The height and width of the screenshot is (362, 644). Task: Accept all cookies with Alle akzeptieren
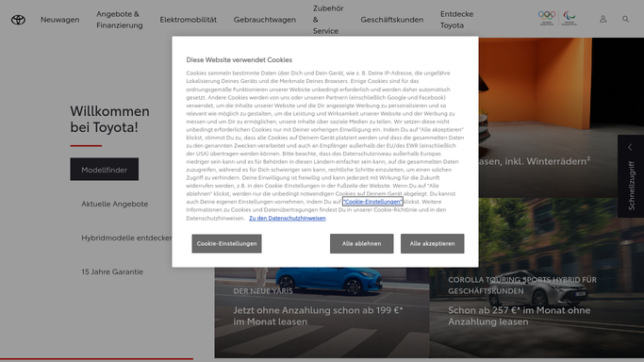pos(432,243)
